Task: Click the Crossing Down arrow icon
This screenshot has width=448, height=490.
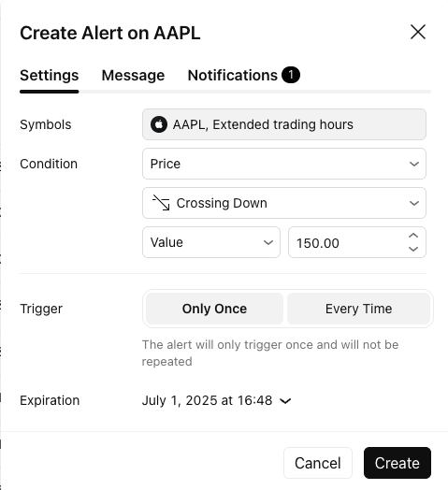Action: [x=161, y=203]
